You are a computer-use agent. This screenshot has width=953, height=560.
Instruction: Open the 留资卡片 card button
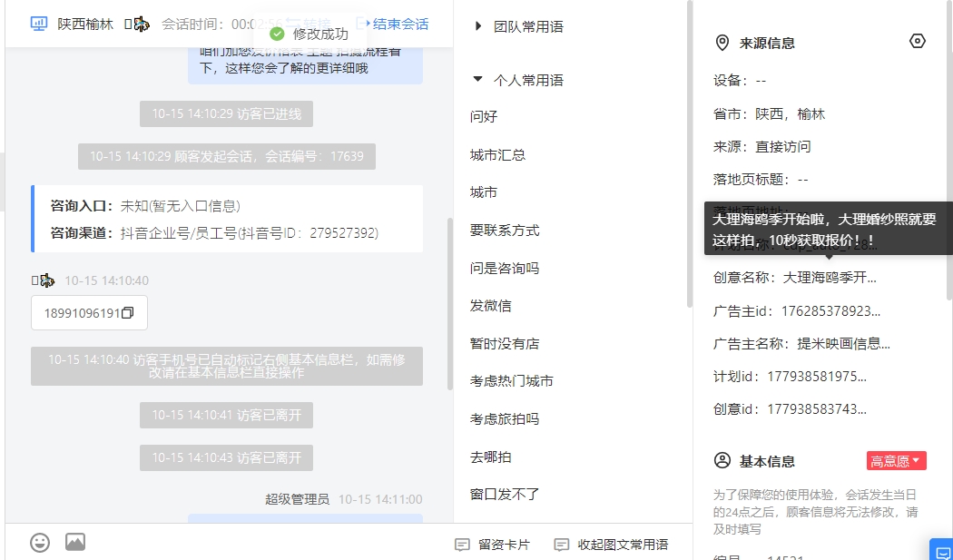(492, 545)
